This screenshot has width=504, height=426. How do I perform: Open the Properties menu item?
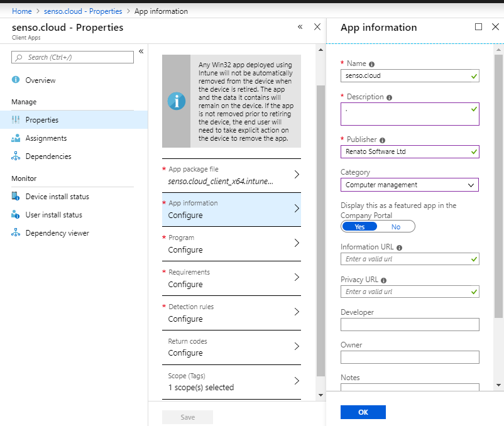coord(42,120)
